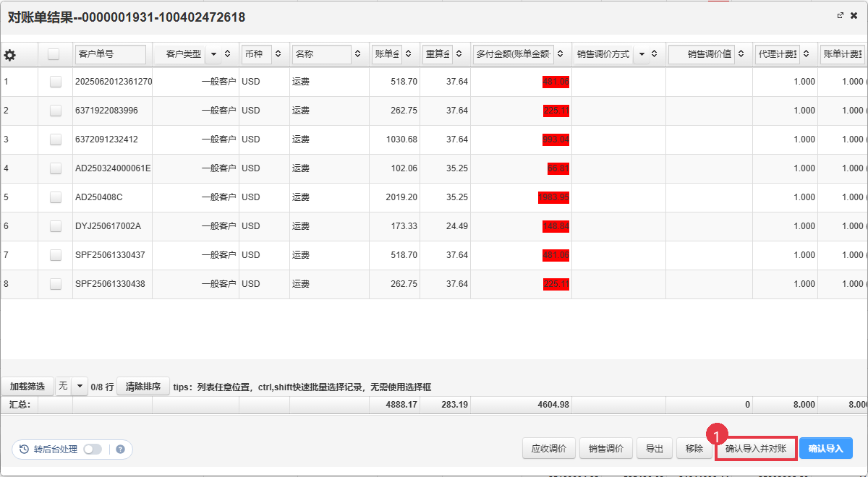
Task: Click customer number DYJ250617002A
Action: point(109,226)
